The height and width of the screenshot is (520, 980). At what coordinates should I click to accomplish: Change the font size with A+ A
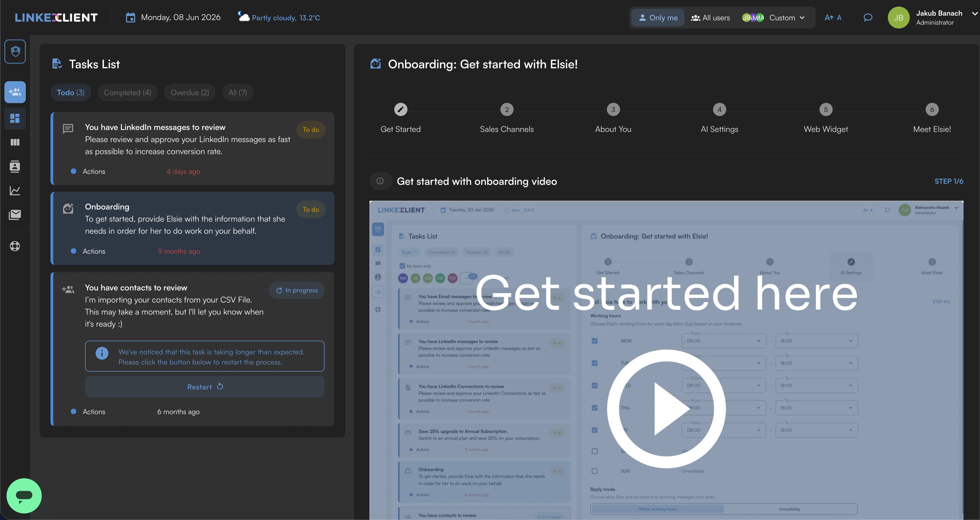[x=833, y=18]
